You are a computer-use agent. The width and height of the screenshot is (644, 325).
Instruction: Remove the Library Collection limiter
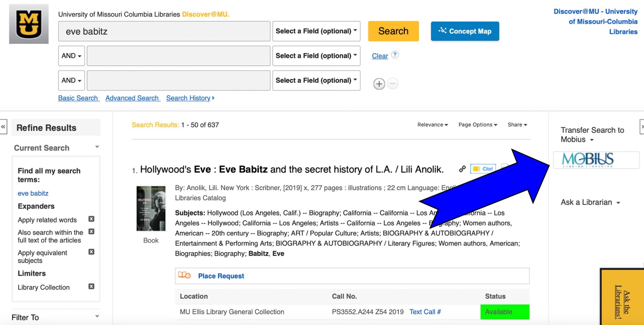tap(91, 286)
